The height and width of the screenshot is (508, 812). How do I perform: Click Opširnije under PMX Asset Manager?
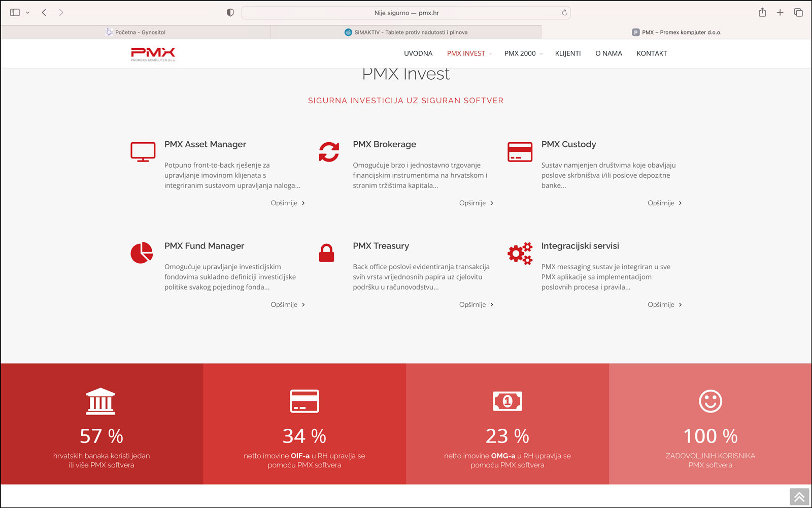tap(288, 203)
